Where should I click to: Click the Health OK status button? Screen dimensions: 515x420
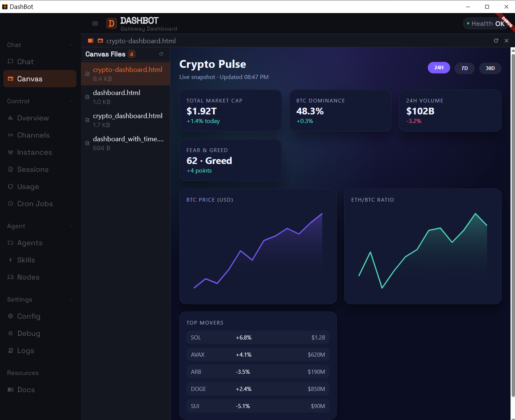485,23
